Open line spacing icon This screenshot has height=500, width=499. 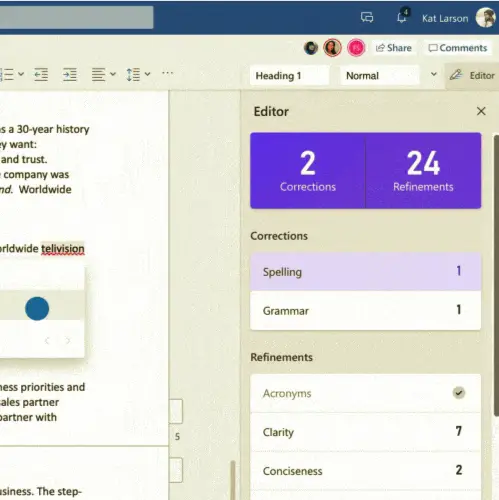(133, 74)
